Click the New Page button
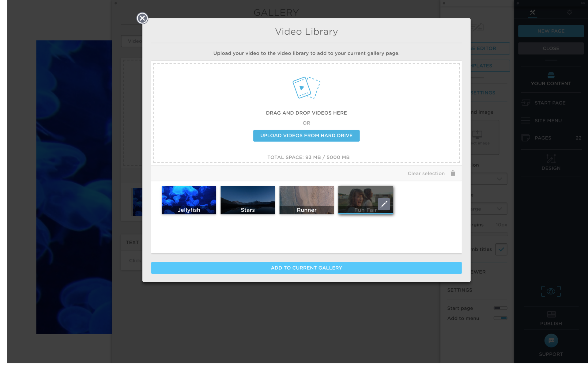The height and width of the screenshot is (372, 588). click(551, 31)
